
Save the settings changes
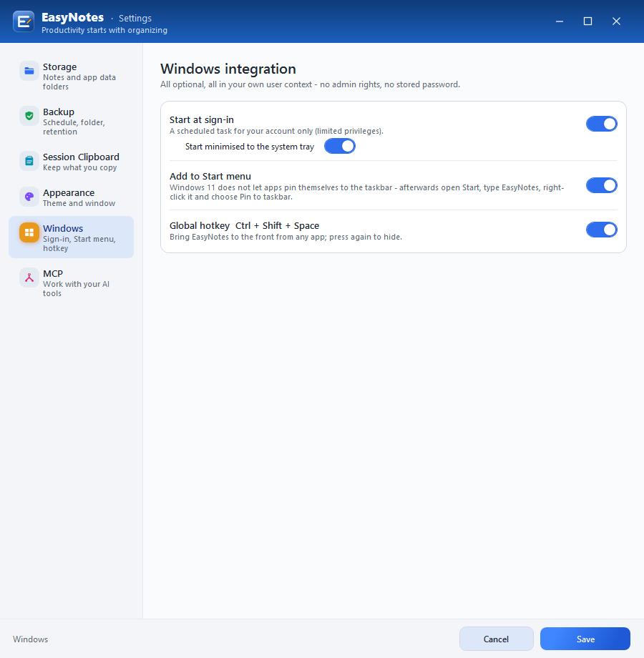585,639
